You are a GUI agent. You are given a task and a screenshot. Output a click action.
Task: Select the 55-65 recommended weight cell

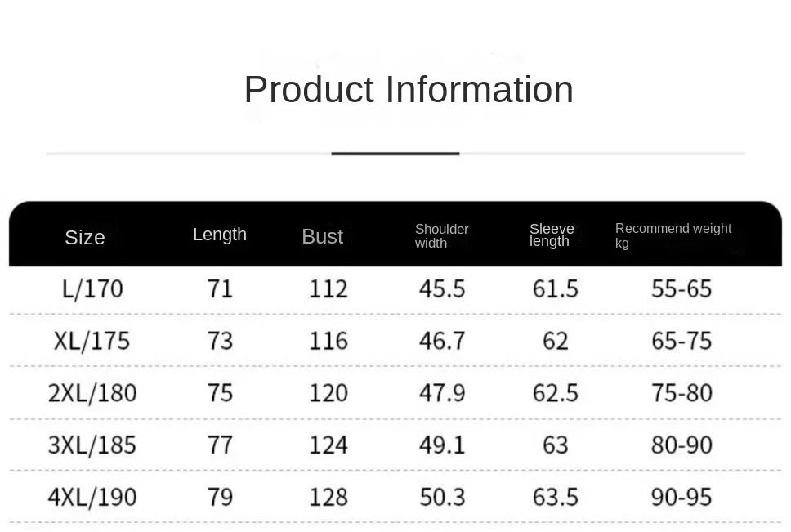pos(682,288)
